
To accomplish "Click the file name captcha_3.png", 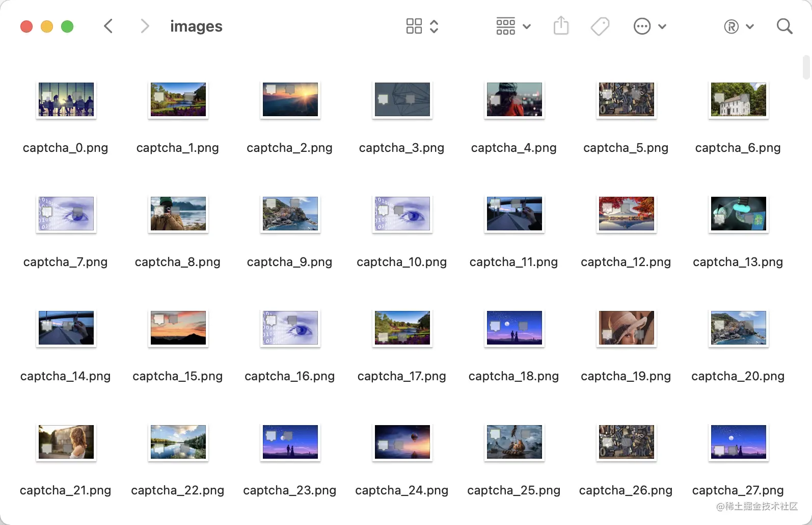I will coord(402,148).
